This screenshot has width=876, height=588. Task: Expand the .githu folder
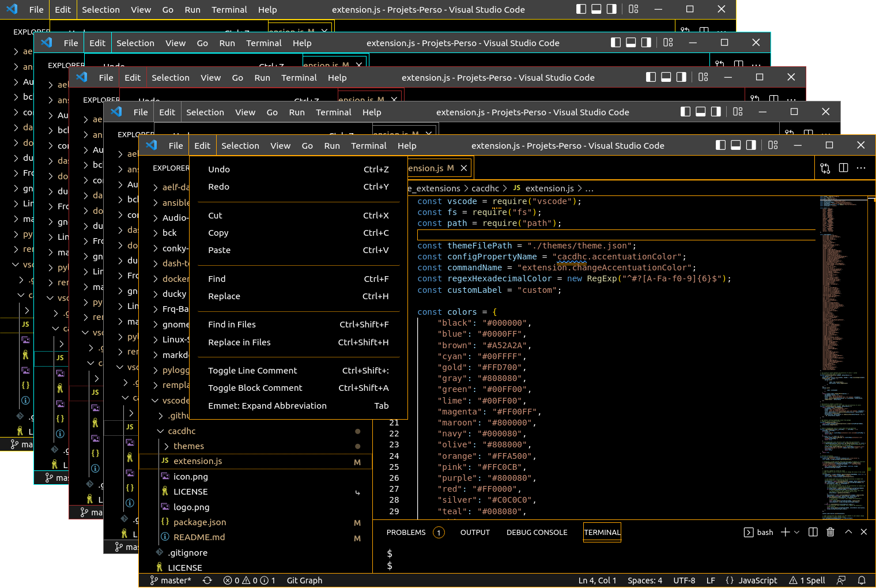click(161, 416)
